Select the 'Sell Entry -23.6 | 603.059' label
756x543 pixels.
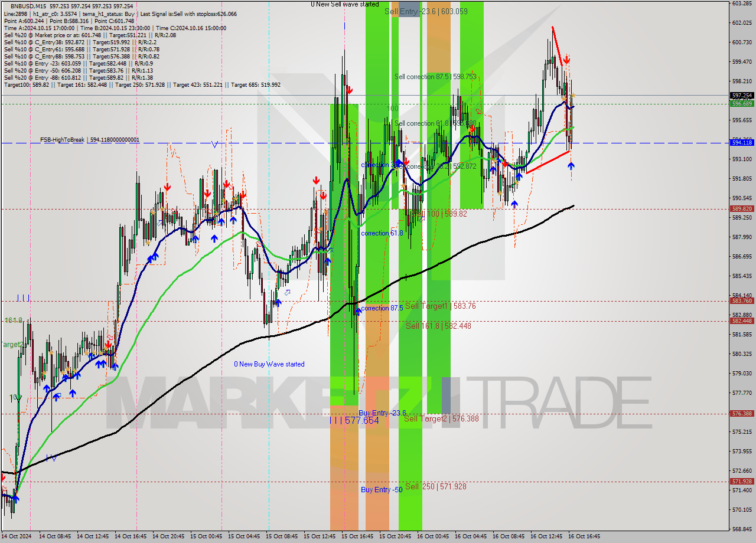(426, 11)
